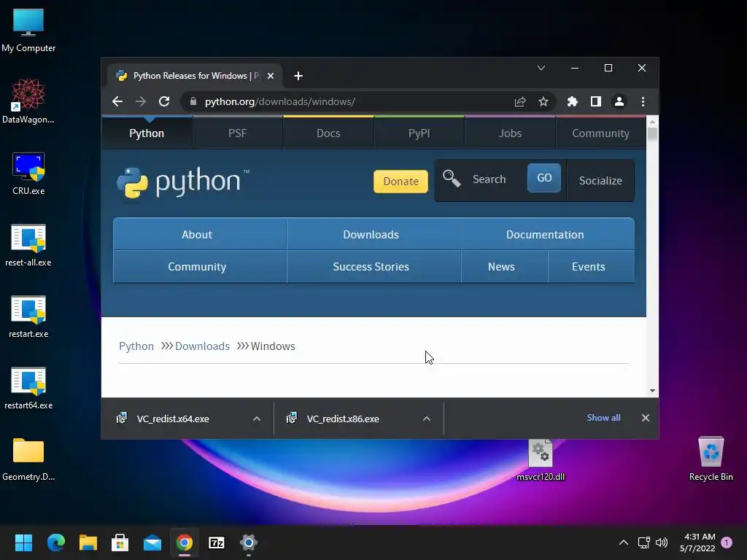747x560 pixels.
Task: Open the Chrome extensions puzzle icon
Action: click(x=572, y=101)
